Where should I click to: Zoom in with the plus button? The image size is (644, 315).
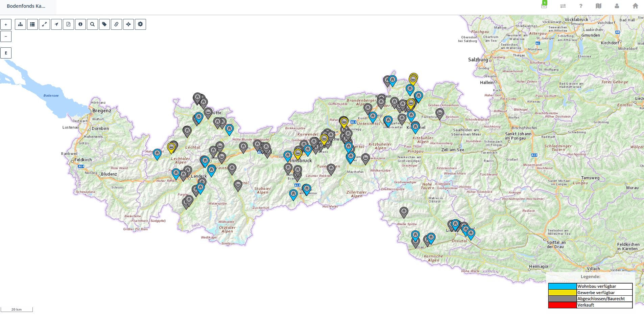tap(6, 24)
